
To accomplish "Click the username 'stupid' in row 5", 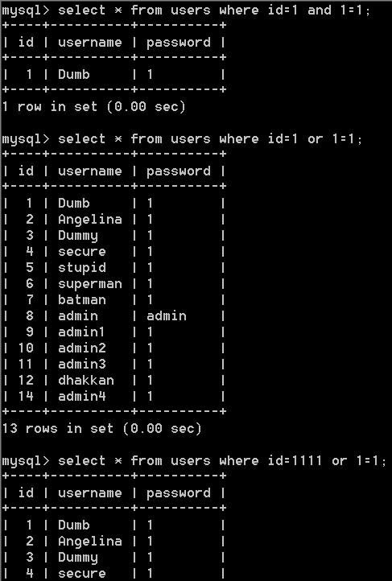I will 82,268.
